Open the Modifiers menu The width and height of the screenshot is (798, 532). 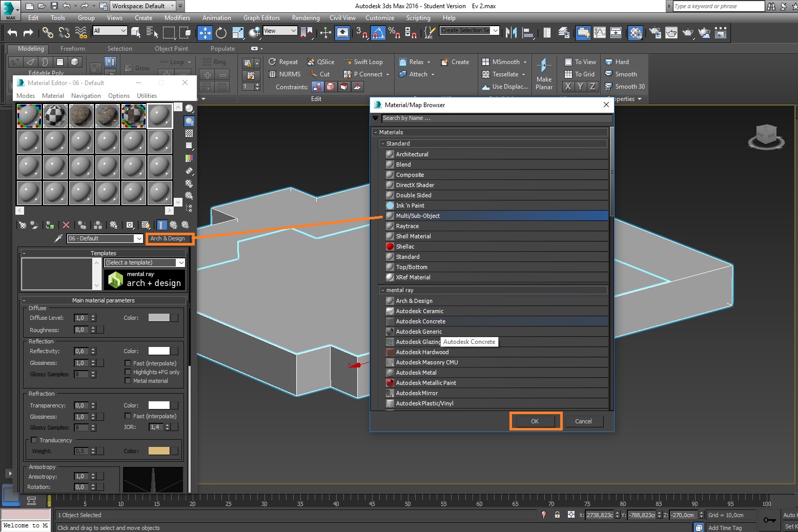coord(177,17)
